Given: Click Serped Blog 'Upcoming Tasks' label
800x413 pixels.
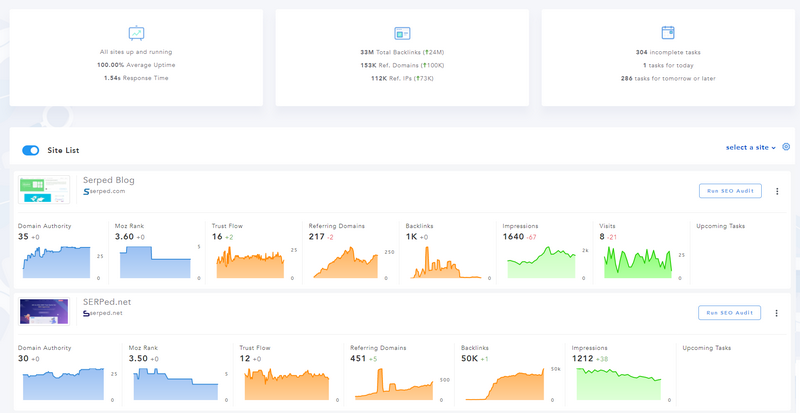Looking at the screenshot, I should [x=720, y=226].
